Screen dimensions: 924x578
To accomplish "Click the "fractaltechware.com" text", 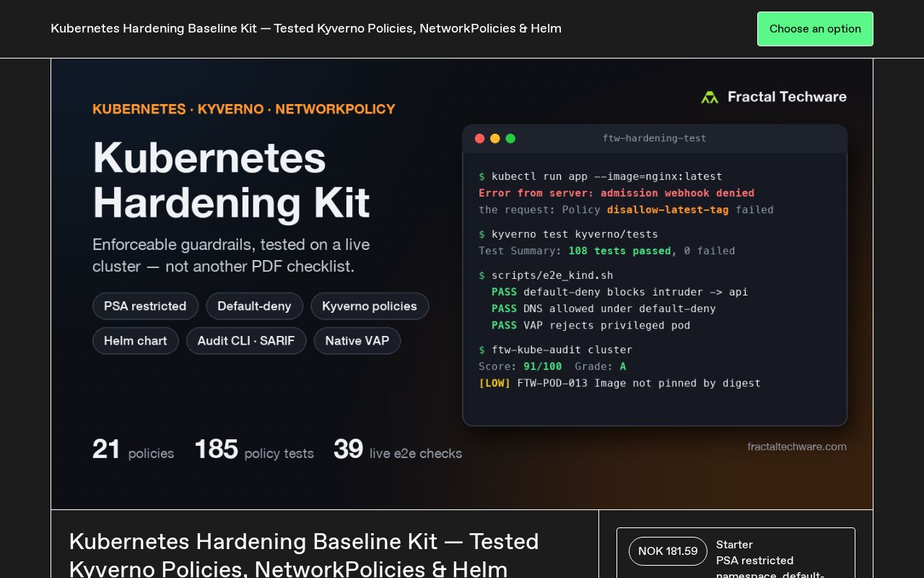I will click(x=797, y=447).
